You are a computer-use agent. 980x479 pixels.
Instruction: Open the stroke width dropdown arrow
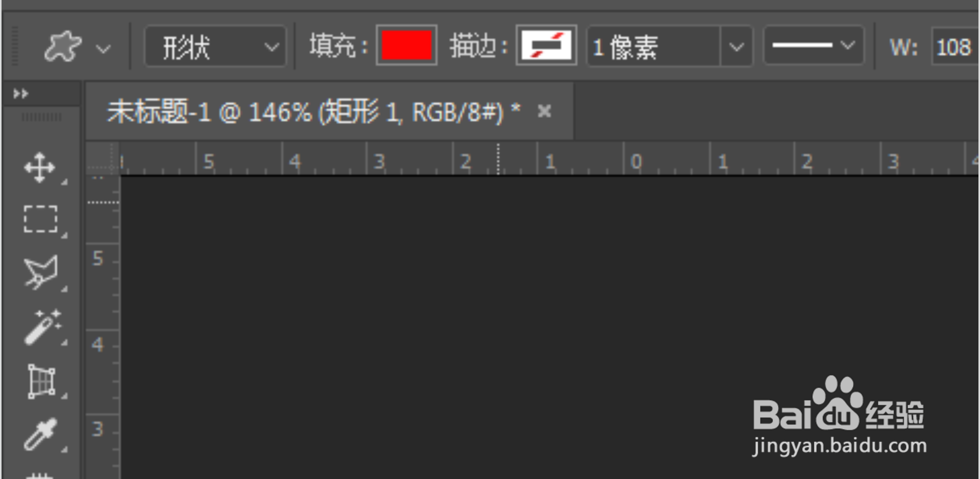[x=736, y=47]
